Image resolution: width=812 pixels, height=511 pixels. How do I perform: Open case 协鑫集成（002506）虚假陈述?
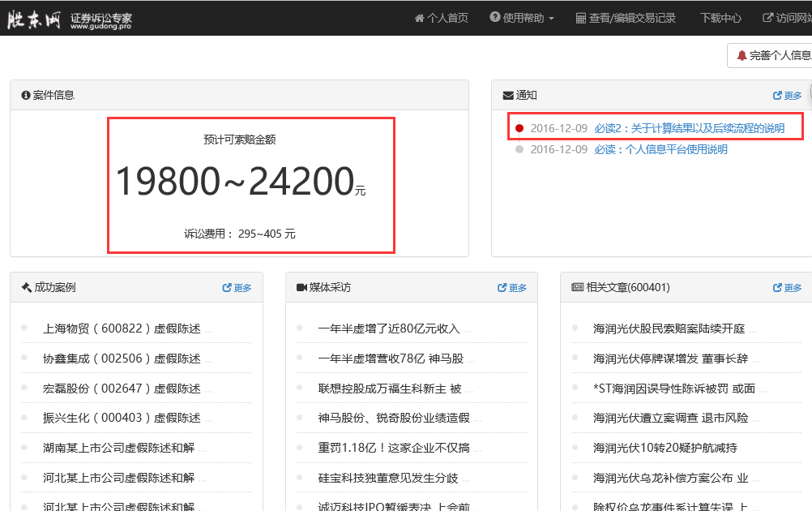122,359
